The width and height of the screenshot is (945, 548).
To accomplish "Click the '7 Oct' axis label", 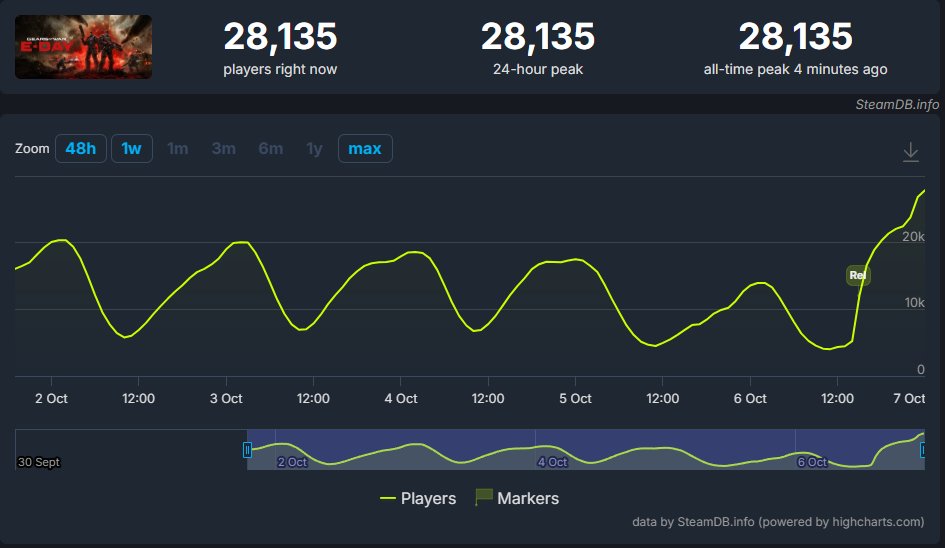I will [x=909, y=398].
